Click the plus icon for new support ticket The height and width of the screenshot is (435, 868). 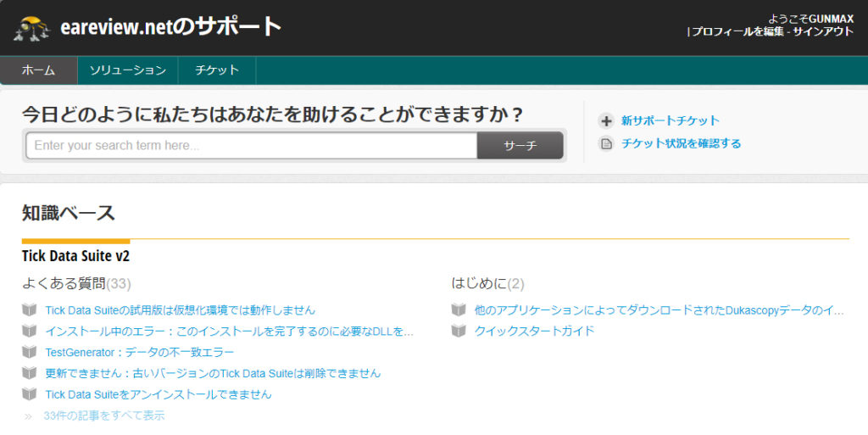606,121
